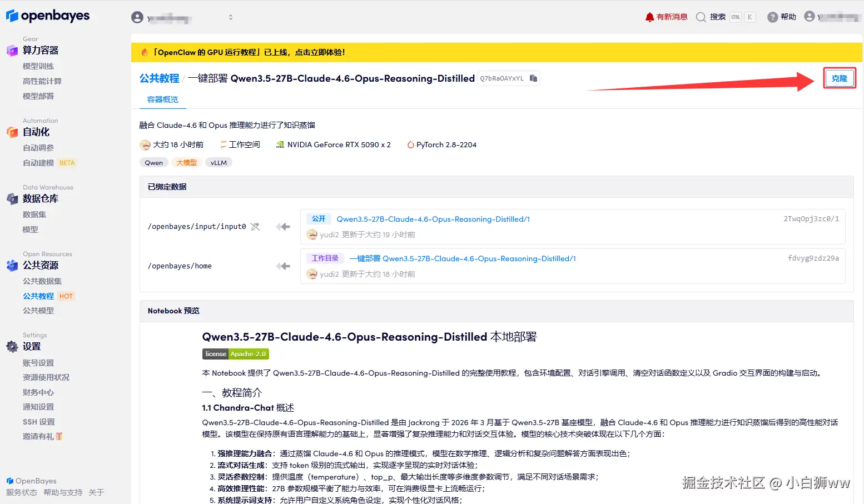The height and width of the screenshot is (504, 864).
Task: Open 账号设置 in the sidebar
Action: (x=38, y=363)
